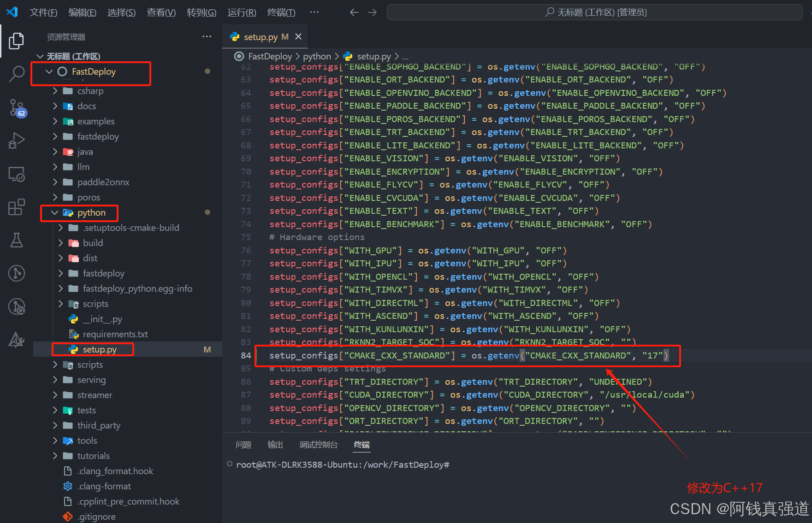The image size is (812, 523).
Task: Open Explorer panel more actions ellipsis
Action: pos(207,36)
